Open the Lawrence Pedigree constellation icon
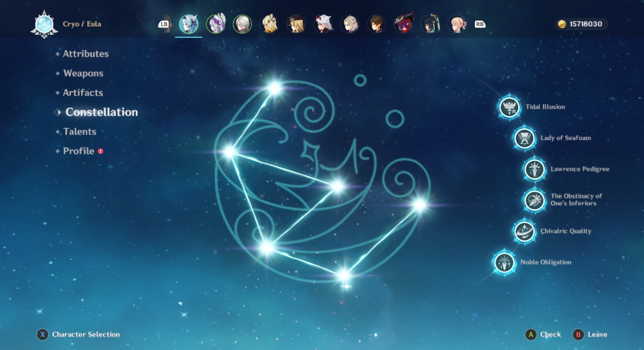The width and height of the screenshot is (644, 350). [x=534, y=169]
